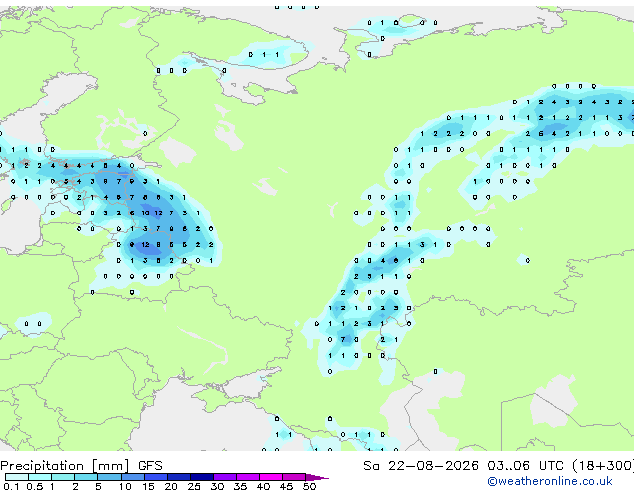Screen dimensions: 634x490
Task: Click the legend label '50'
Action: [309, 486]
